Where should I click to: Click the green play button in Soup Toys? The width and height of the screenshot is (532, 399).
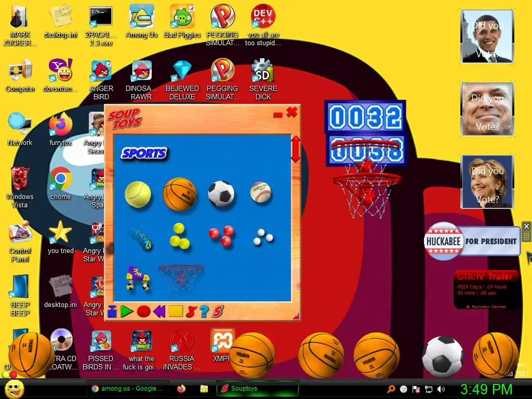127,312
